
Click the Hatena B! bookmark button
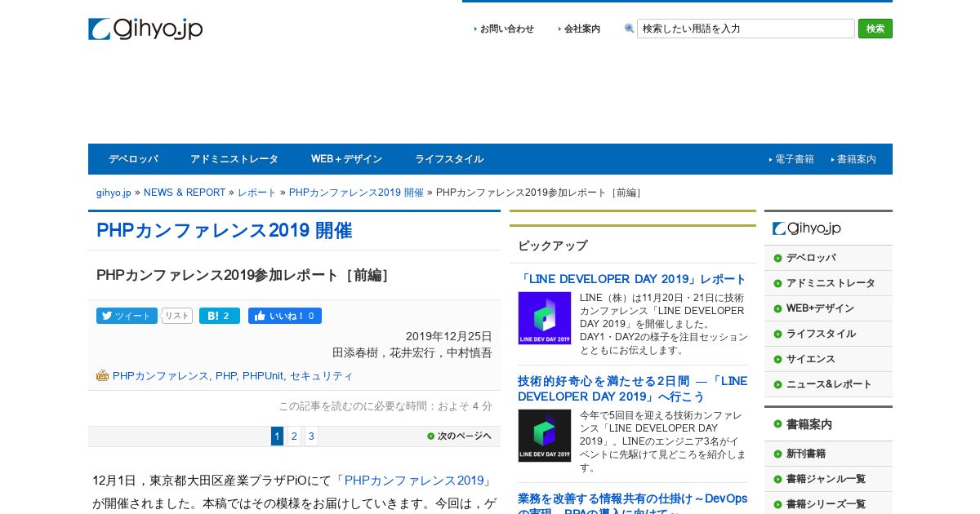tap(220, 316)
